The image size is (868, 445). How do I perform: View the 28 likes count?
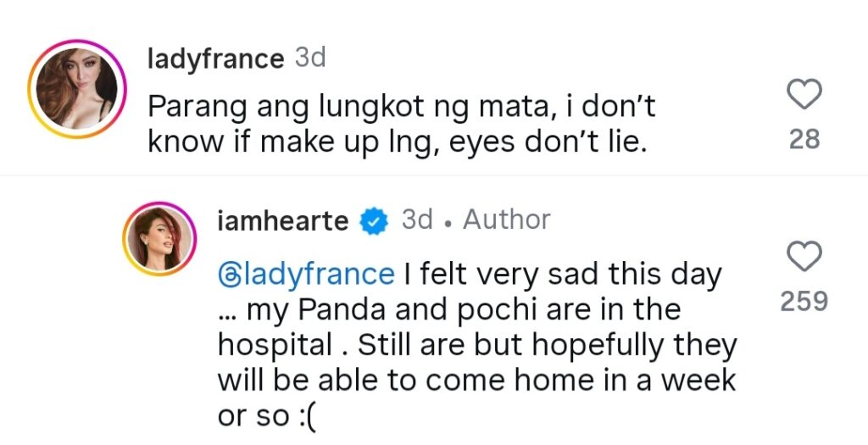[x=804, y=140]
